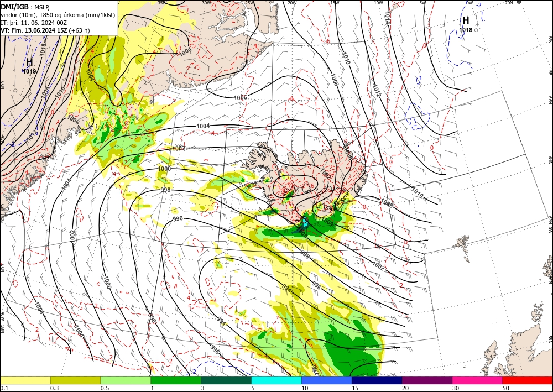This screenshot has width=553, height=392.
Task: Choose the green 1–3 precipitation legend swatch
Action: (x=176, y=380)
